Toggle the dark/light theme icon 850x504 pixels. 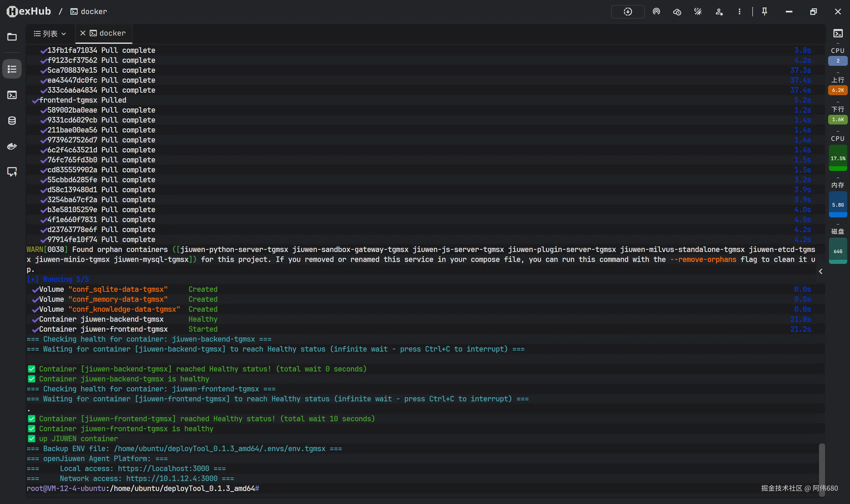[698, 12]
